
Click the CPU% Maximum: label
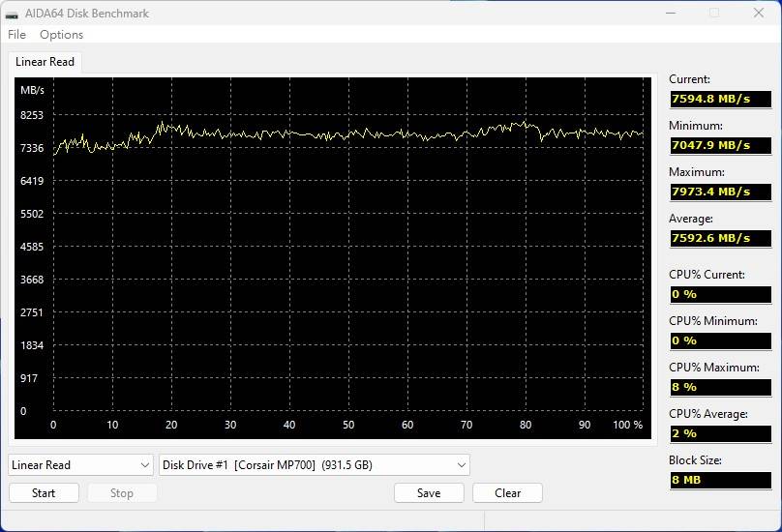pyautogui.click(x=714, y=368)
